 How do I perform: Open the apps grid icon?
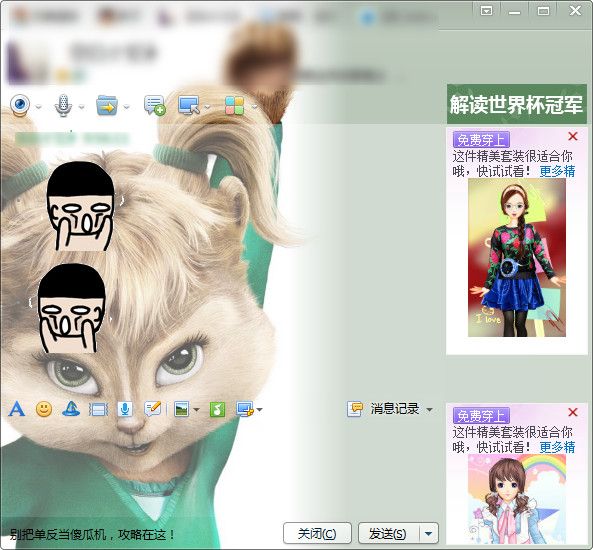[234, 106]
